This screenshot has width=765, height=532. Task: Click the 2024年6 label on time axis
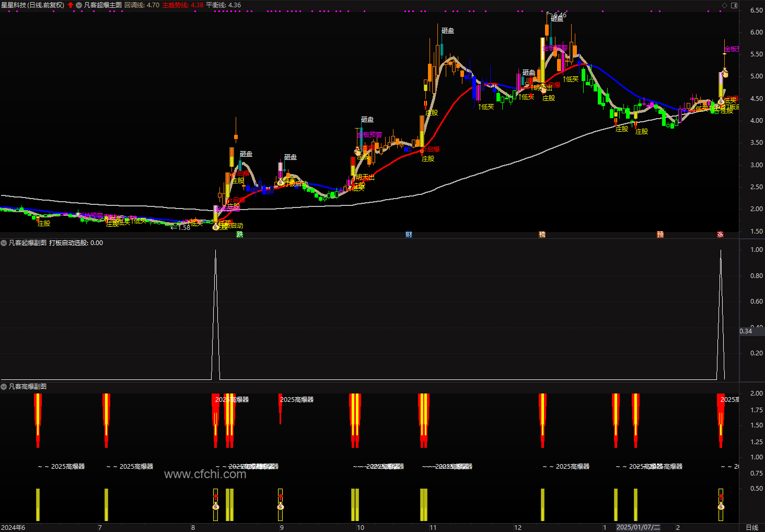click(13, 527)
